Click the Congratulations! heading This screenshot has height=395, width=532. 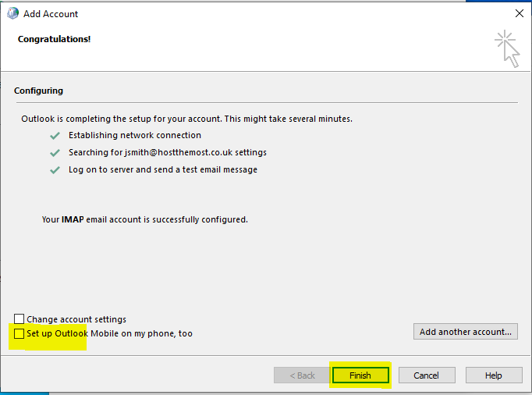[54, 39]
